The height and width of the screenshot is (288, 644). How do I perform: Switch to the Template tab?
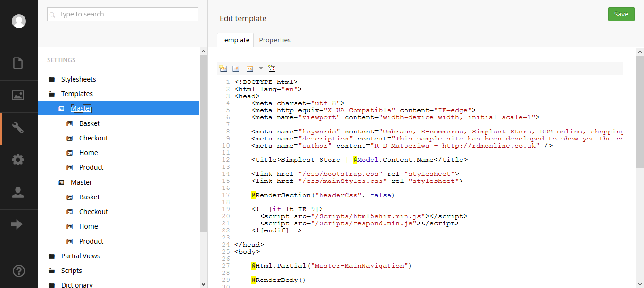pos(235,40)
